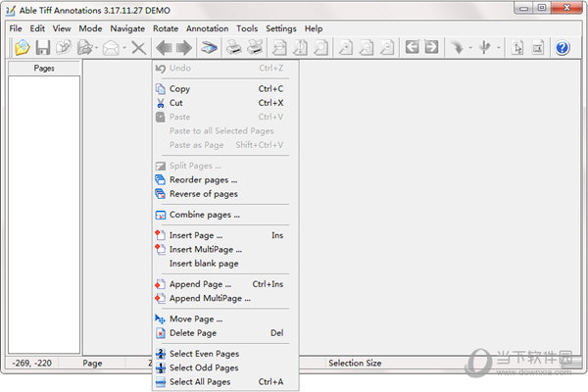This screenshot has width=588, height=392.
Task: Select Move Page menu entry
Action: (225, 319)
